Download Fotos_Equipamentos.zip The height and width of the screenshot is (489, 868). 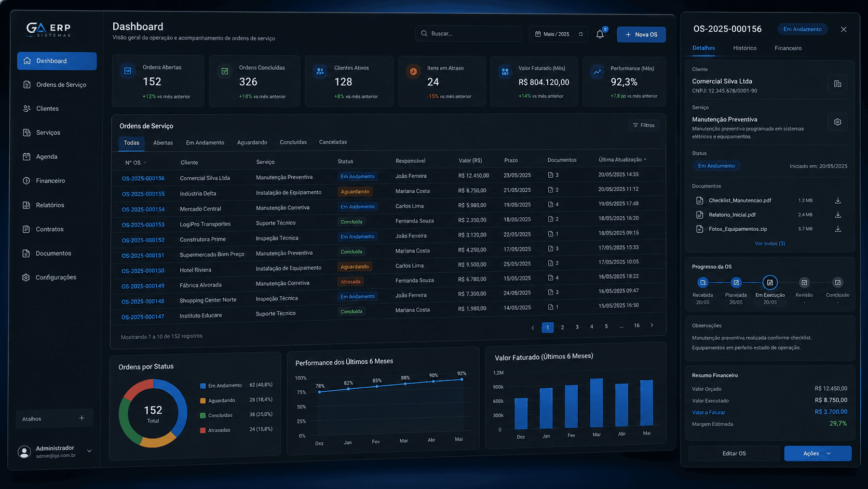(x=838, y=229)
